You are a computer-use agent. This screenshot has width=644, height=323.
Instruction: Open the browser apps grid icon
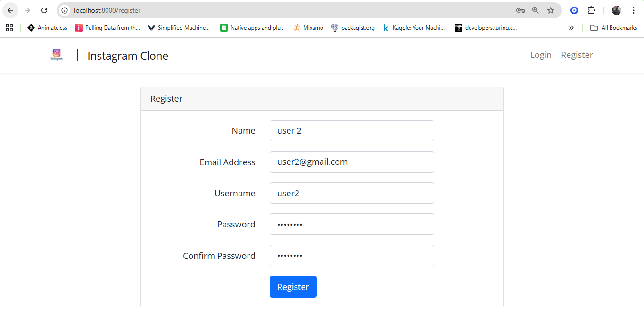9,28
